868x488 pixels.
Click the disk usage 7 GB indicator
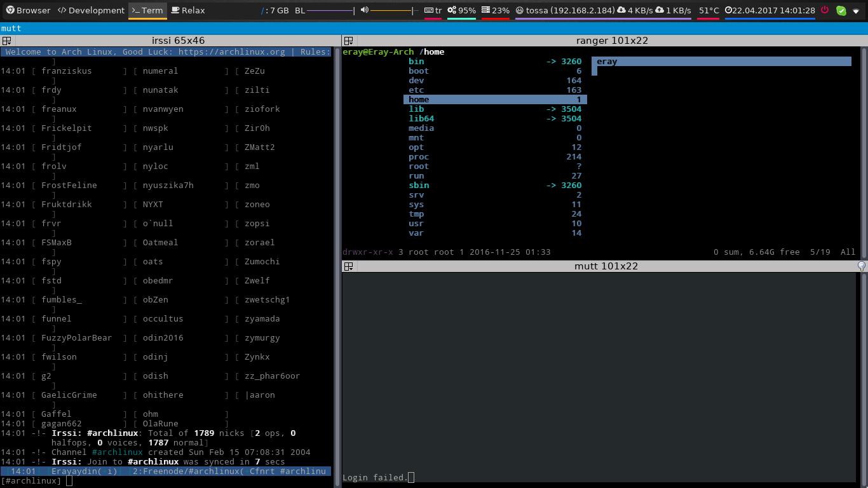(x=275, y=10)
